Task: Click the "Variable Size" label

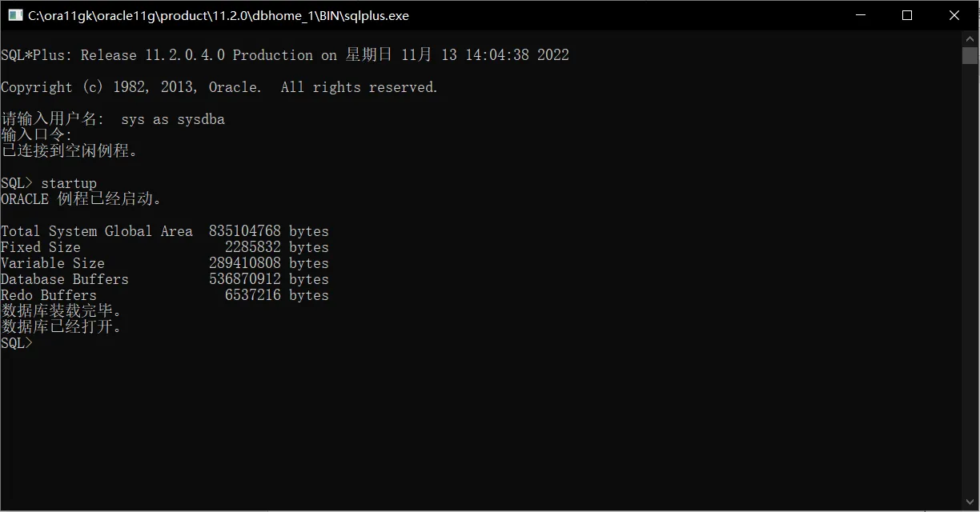Action: point(53,263)
